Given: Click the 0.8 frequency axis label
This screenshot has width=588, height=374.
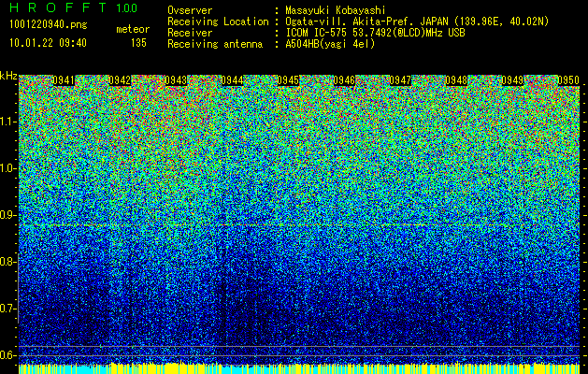Looking at the screenshot, I should [7, 262].
